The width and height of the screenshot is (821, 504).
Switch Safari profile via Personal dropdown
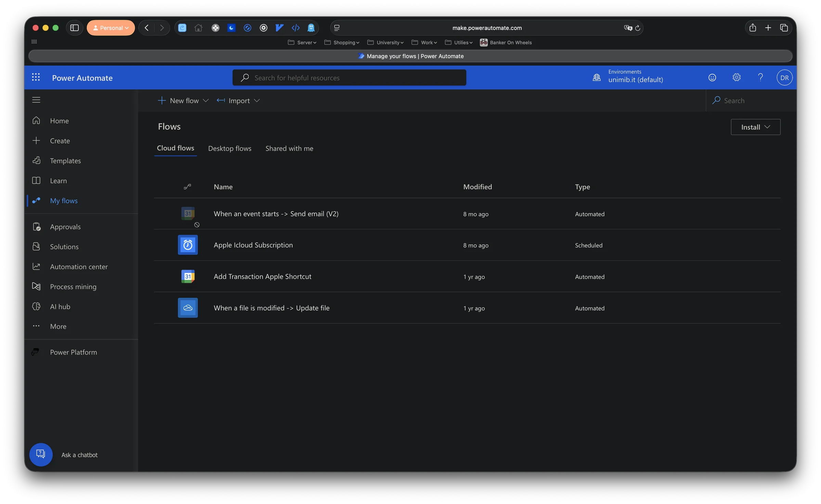(110, 28)
